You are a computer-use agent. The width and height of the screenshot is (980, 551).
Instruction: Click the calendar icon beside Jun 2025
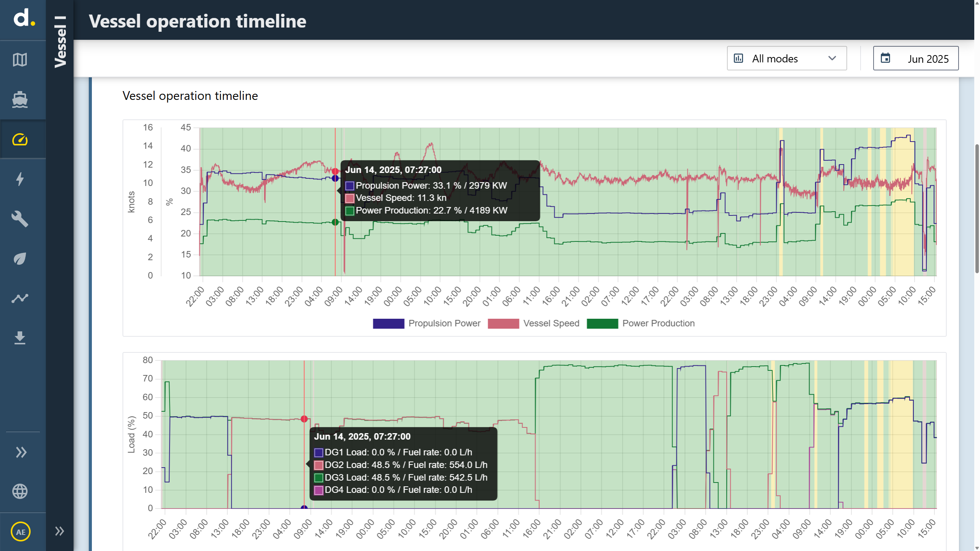885,58
